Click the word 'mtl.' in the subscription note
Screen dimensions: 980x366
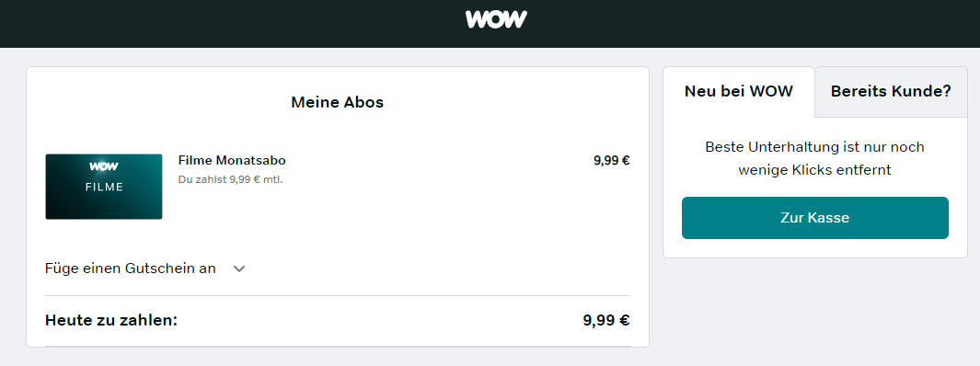[x=272, y=180]
